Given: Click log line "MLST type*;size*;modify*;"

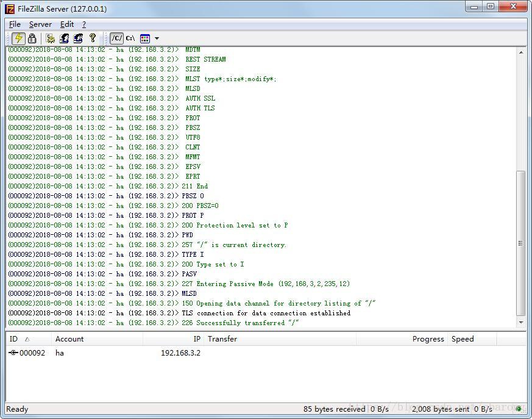Looking at the screenshot, I should click(x=143, y=79).
